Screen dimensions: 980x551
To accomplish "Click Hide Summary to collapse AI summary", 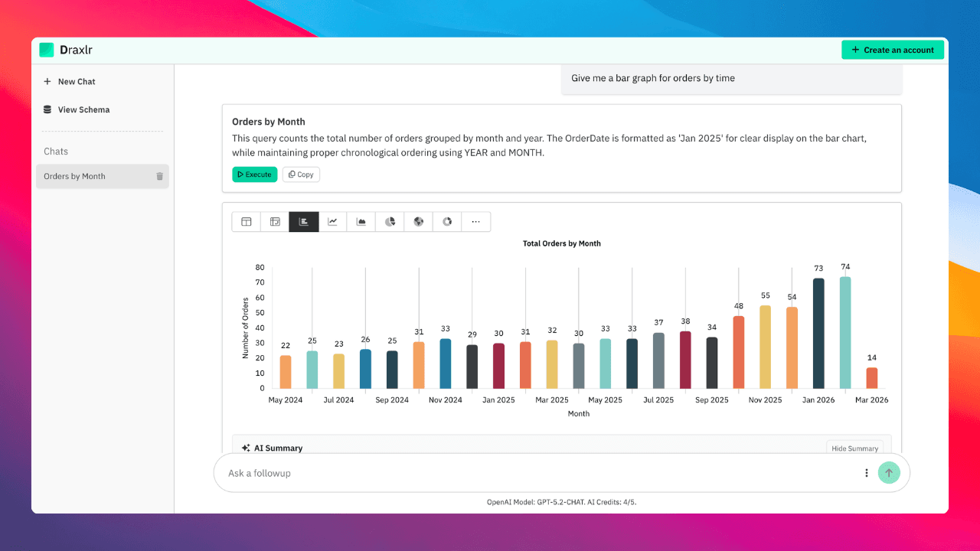I will 854,448.
